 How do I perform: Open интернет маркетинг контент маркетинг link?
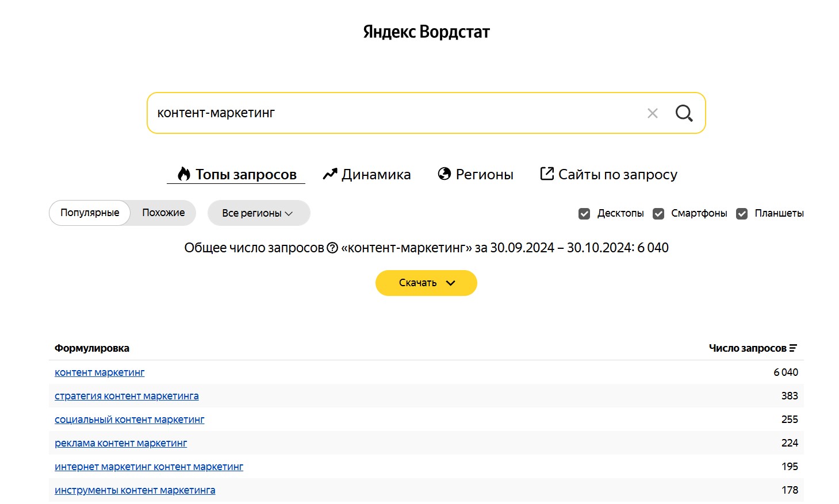tap(149, 467)
